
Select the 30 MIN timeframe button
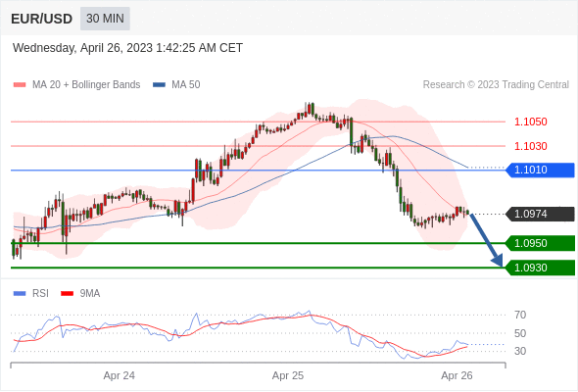coord(105,19)
